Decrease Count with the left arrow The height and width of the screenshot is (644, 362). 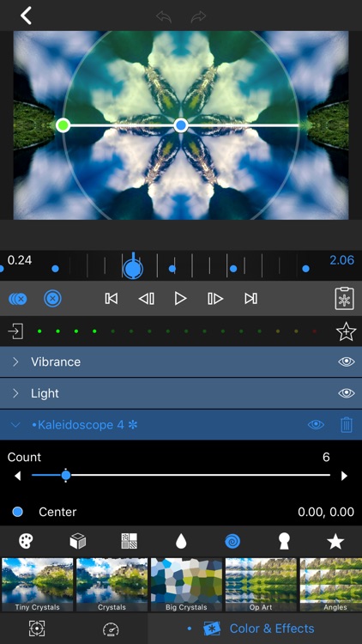(18, 476)
